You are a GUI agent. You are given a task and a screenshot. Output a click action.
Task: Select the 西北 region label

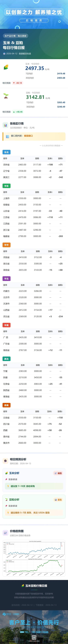click(6, 359)
